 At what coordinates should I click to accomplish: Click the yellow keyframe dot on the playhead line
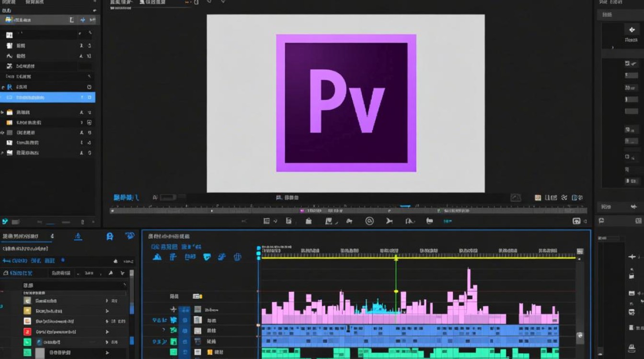[396, 291]
